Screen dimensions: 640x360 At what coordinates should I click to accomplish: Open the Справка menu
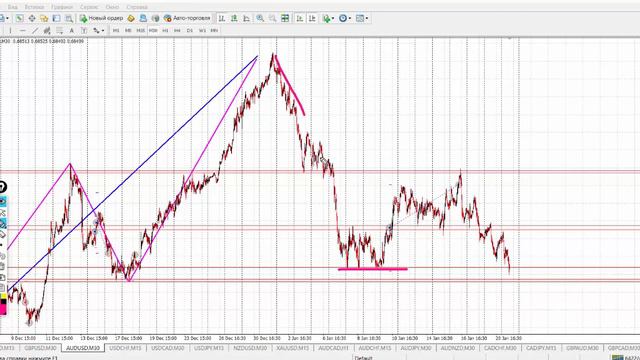[137, 7]
